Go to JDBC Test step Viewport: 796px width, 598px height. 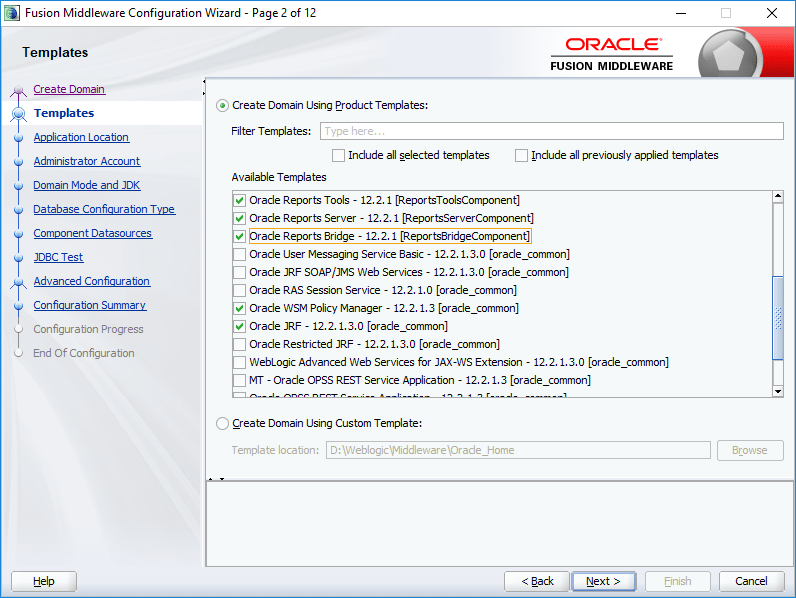tap(58, 257)
